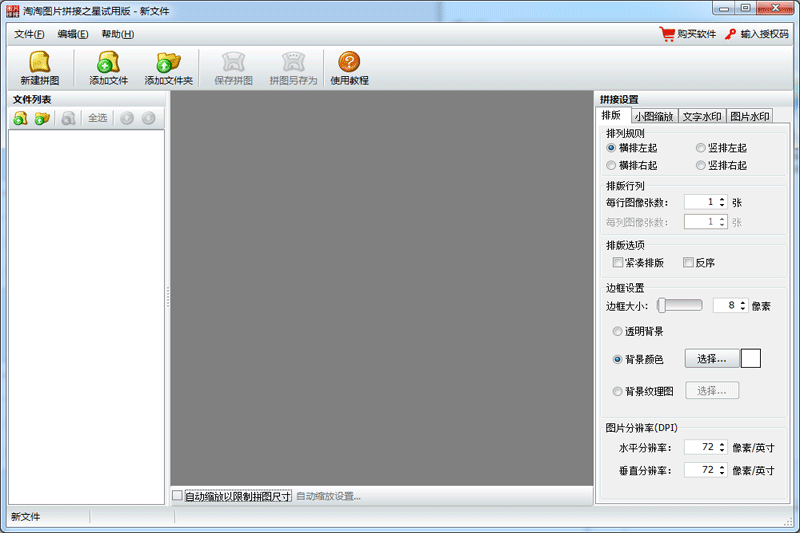Enable the 反序 checkbox
This screenshot has width=800, height=533.
[688, 263]
